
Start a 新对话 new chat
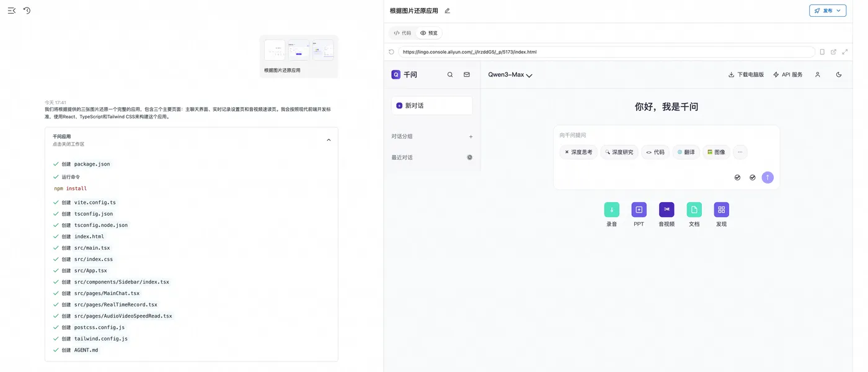click(x=432, y=105)
